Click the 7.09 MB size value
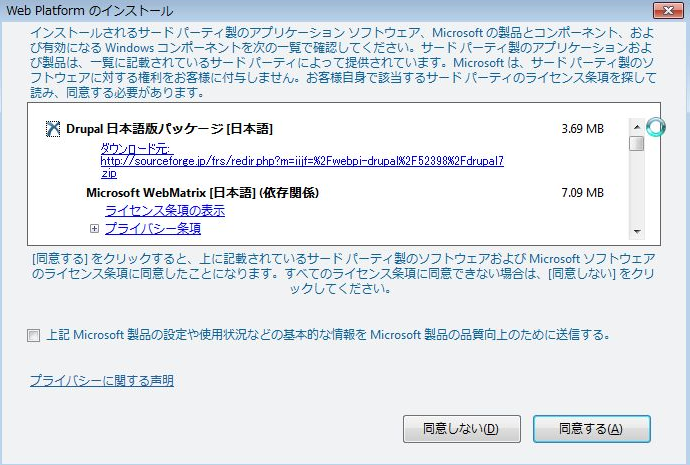Image resolution: width=690 pixels, height=465 pixels. coord(582,192)
